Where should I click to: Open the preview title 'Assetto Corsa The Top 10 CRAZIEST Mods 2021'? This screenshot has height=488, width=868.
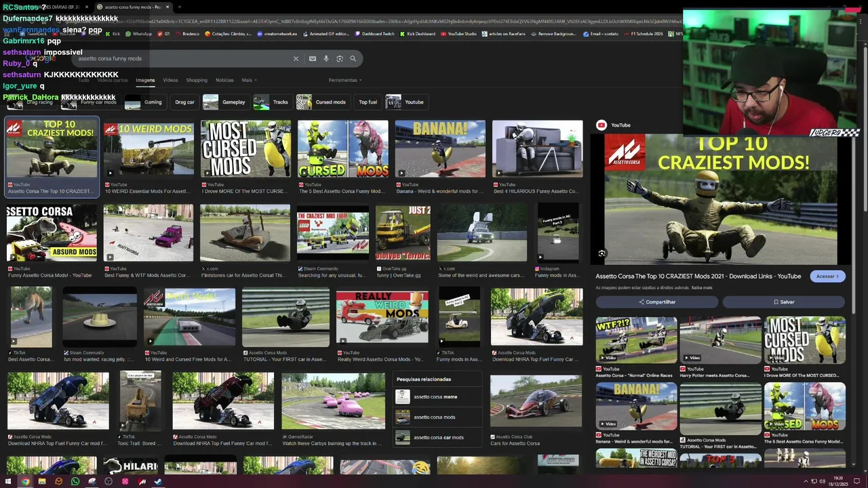tap(698, 276)
